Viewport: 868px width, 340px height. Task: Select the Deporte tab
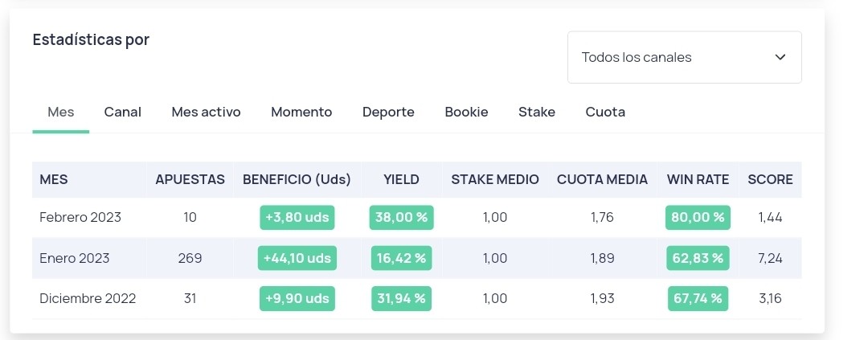click(x=388, y=112)
